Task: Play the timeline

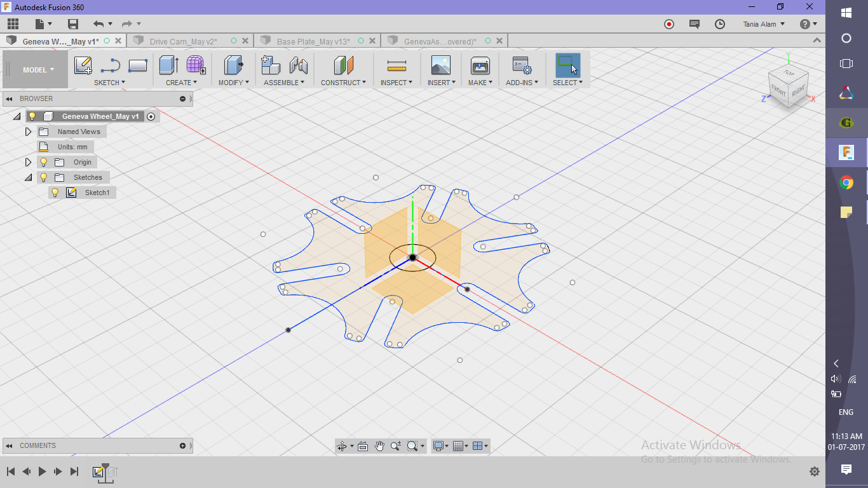Action: pos(43,471)
